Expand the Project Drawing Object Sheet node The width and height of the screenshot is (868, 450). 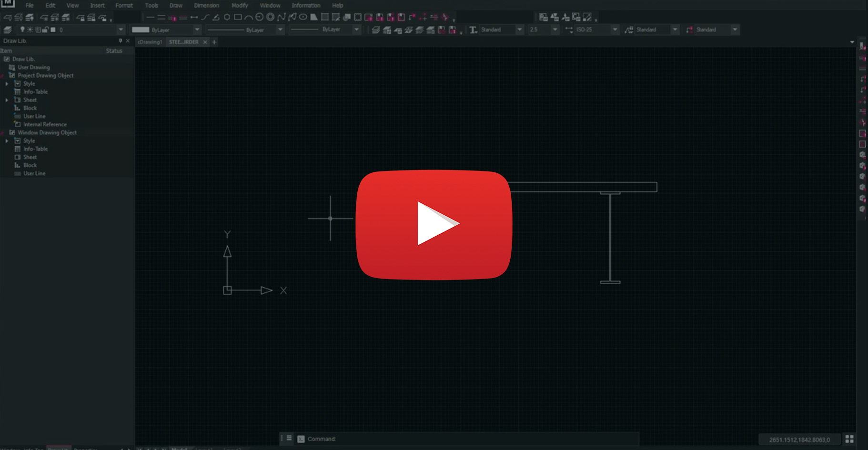[7, 100]
